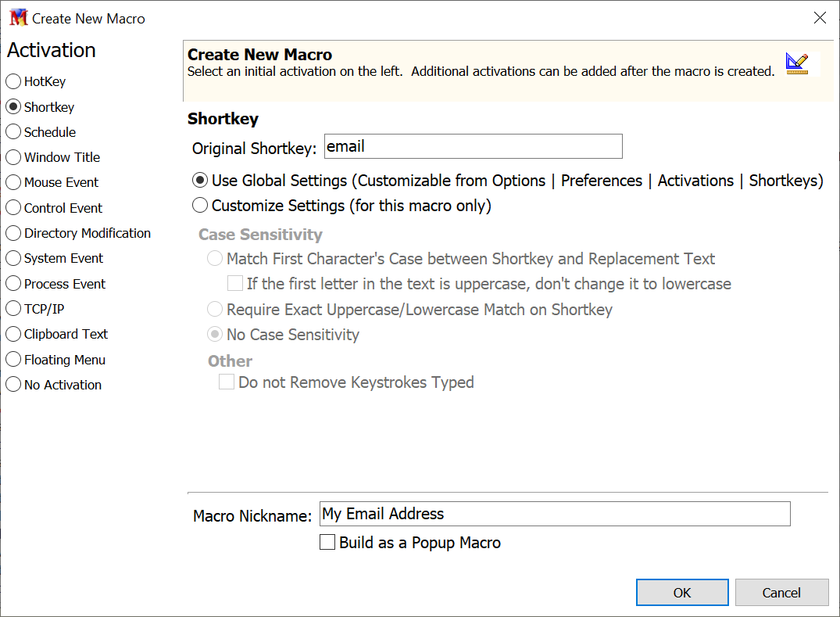
Task: Select Window Title activation
Action: click(13, 157)
